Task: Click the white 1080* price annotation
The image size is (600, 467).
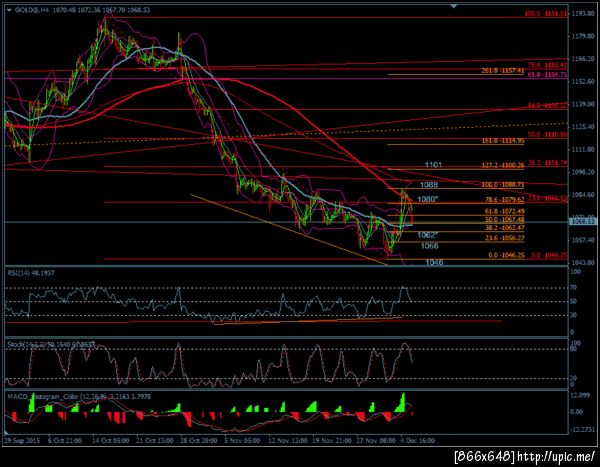Action: pyautogui.click(x=427, y=199)
